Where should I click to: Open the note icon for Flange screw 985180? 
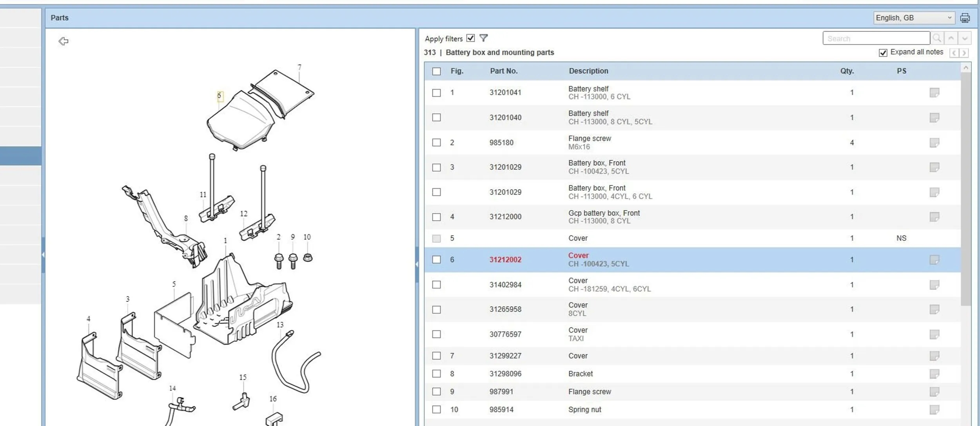[934, 143]
